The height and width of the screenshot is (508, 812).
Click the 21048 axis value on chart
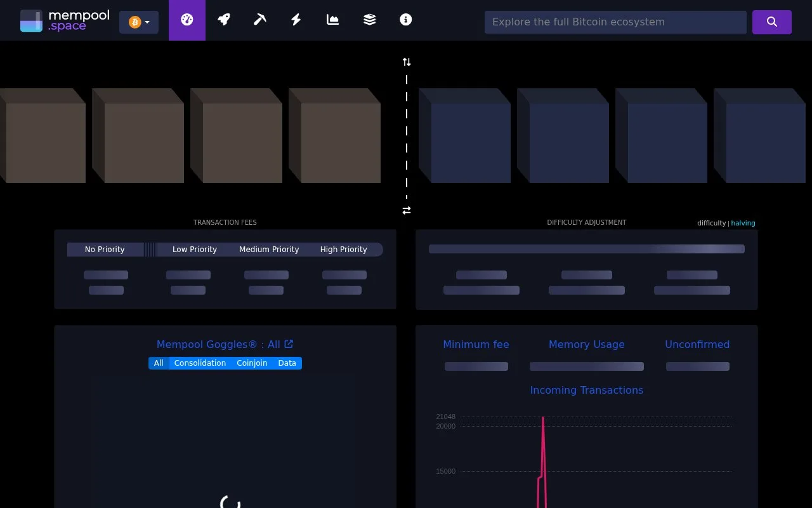point(446,417)
